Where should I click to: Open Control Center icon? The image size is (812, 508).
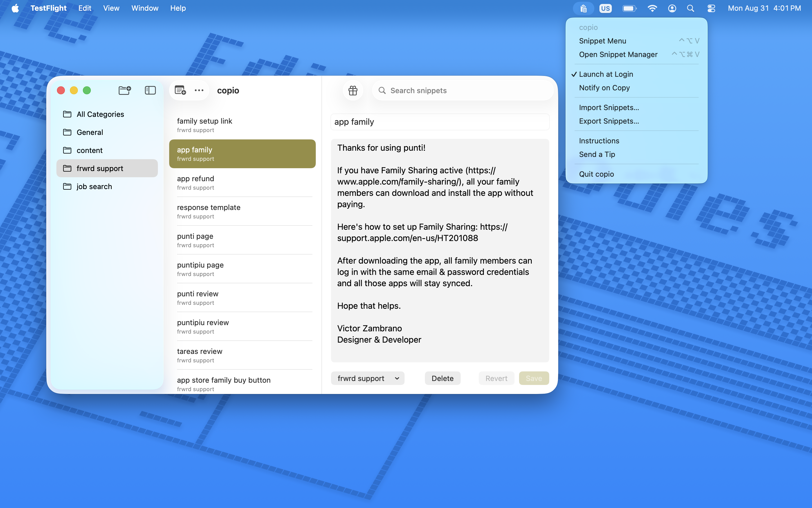click(711, 8)
